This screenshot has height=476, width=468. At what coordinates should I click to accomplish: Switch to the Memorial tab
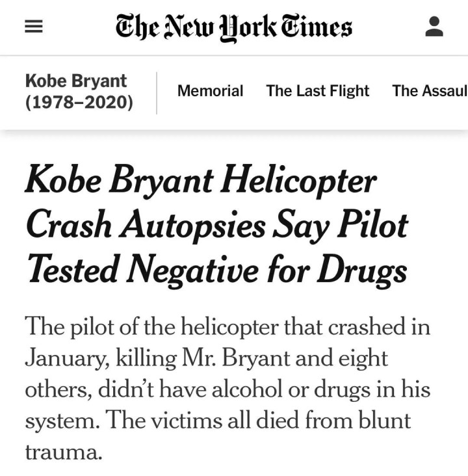[210, 91]
